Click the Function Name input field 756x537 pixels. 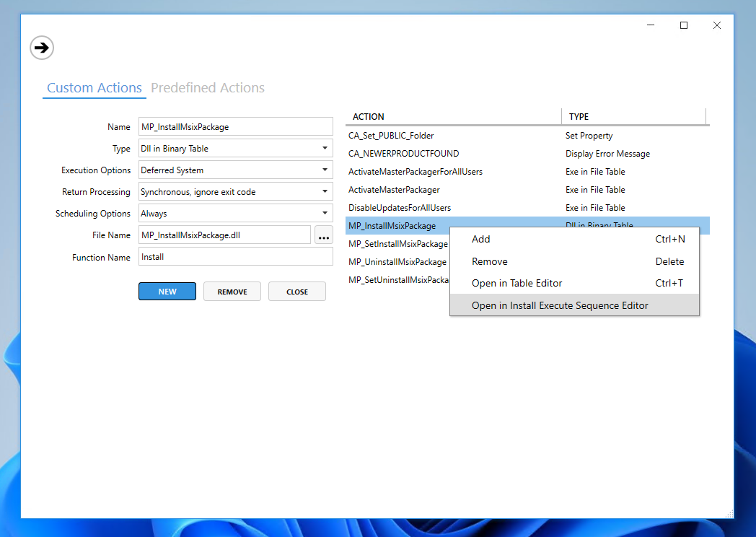pyautogui.click(x=236, y=257)
